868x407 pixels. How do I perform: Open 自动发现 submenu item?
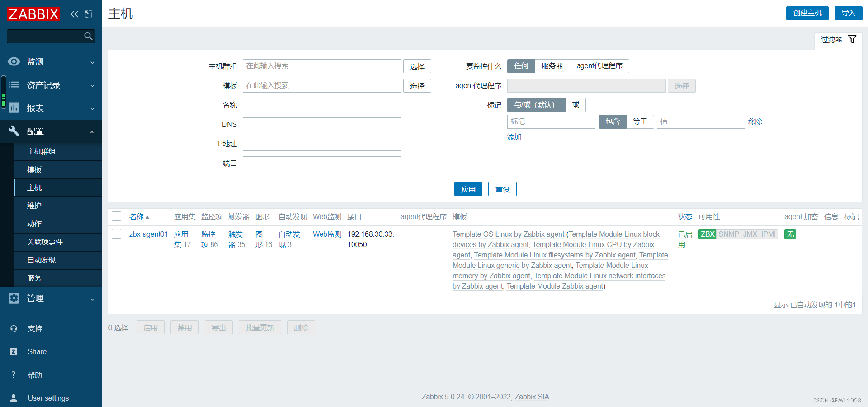coord(58,260)
